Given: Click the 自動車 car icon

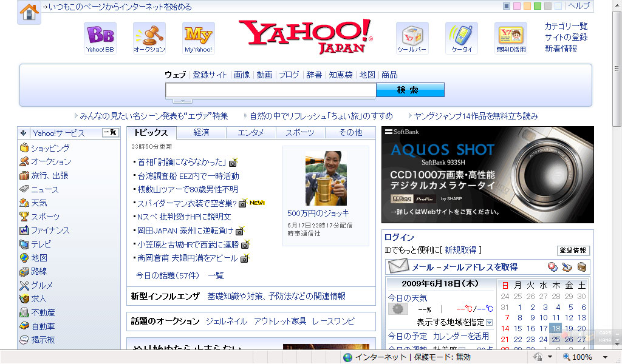Looking at the screenshot, I should [x=24, y=326].
